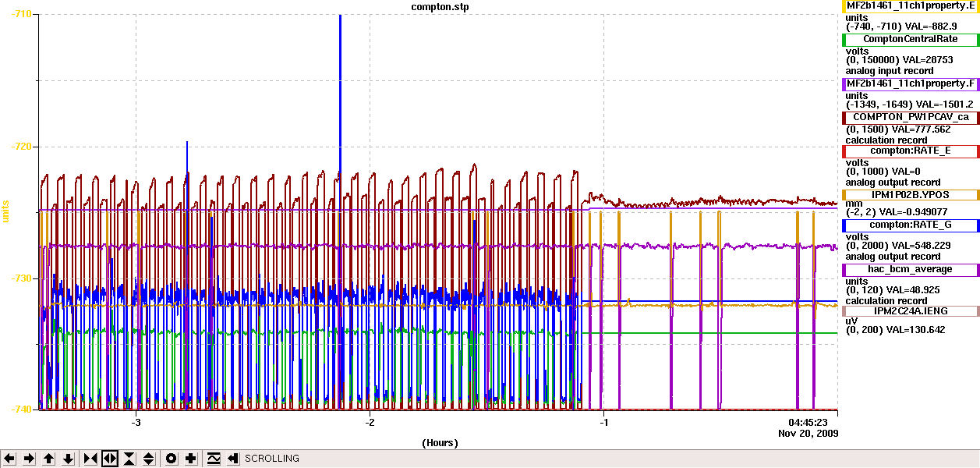Click the -720 y-axis label
Image resolution: width=980 pixels, height=468 pixels.
pos(20,147)
